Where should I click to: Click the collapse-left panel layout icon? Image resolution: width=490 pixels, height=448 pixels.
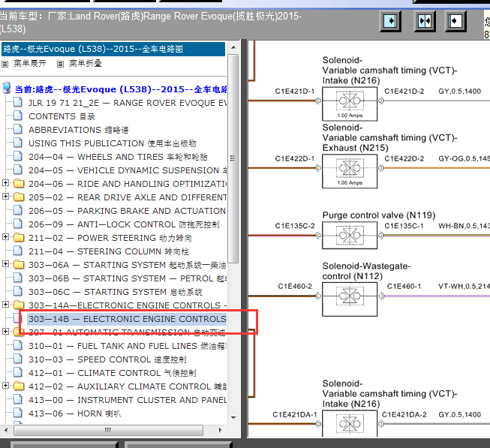pyautogui.click(x=455, y=21)
